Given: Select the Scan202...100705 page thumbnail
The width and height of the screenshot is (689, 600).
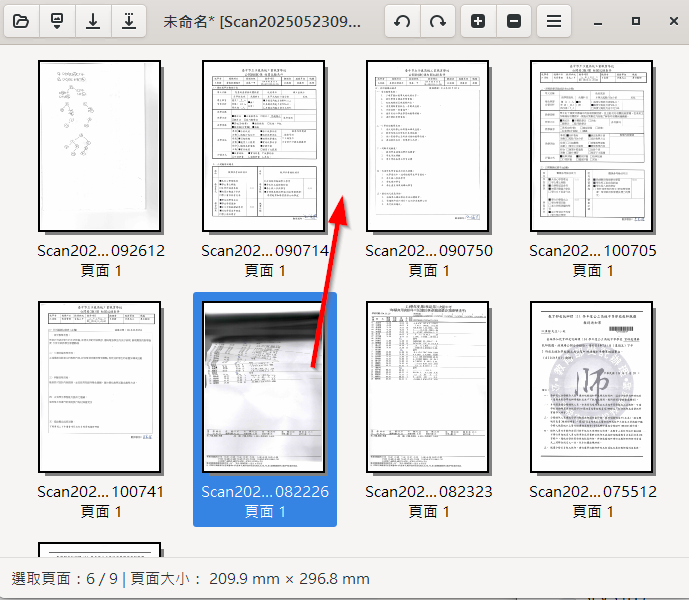Looking at the screenshot, I should coord(592,146).
